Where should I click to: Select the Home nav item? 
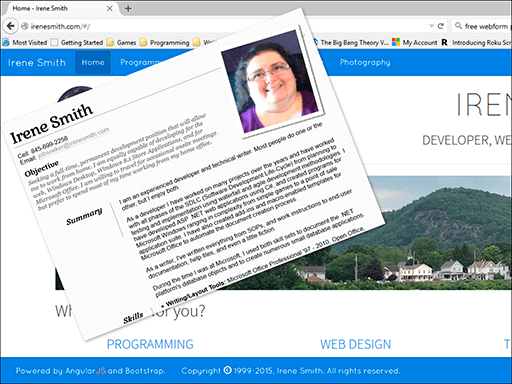(x=93, y=62)
